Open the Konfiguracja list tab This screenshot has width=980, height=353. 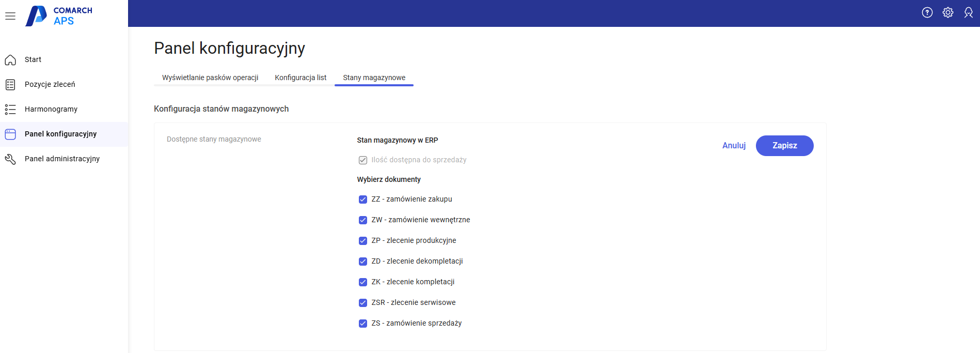click(301, 78)
